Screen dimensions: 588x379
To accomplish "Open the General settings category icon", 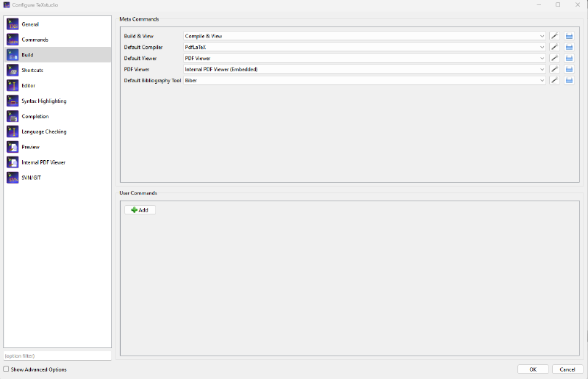I will [12, 24].
